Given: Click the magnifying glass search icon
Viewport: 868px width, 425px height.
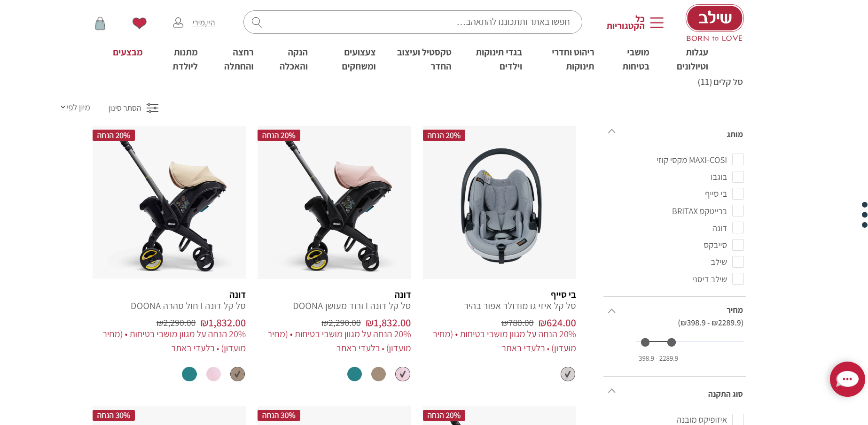Looking at the screenshot, I should tap(257, 22).
